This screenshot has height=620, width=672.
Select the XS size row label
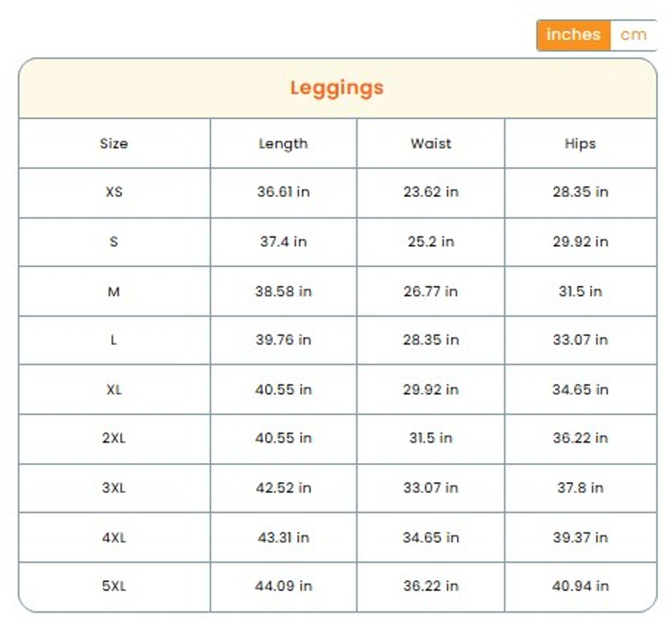pos(114,192)
